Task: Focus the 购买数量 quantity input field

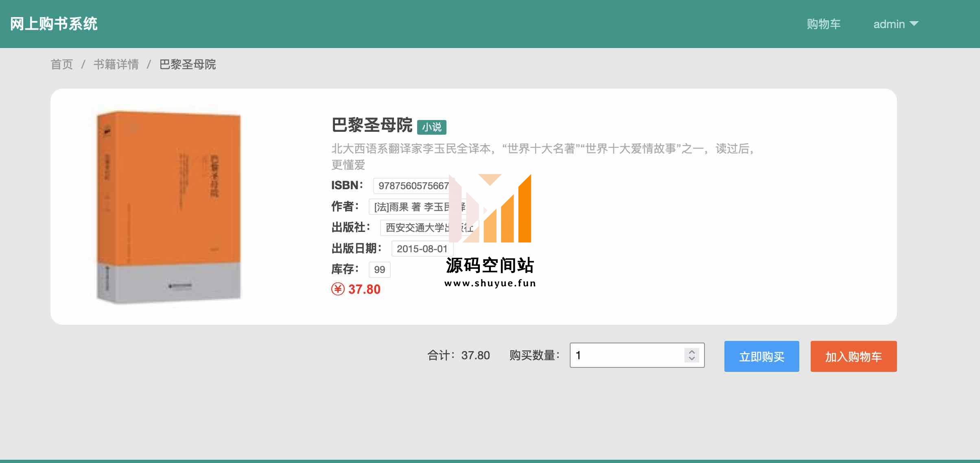Action: [x=637, y=355]
